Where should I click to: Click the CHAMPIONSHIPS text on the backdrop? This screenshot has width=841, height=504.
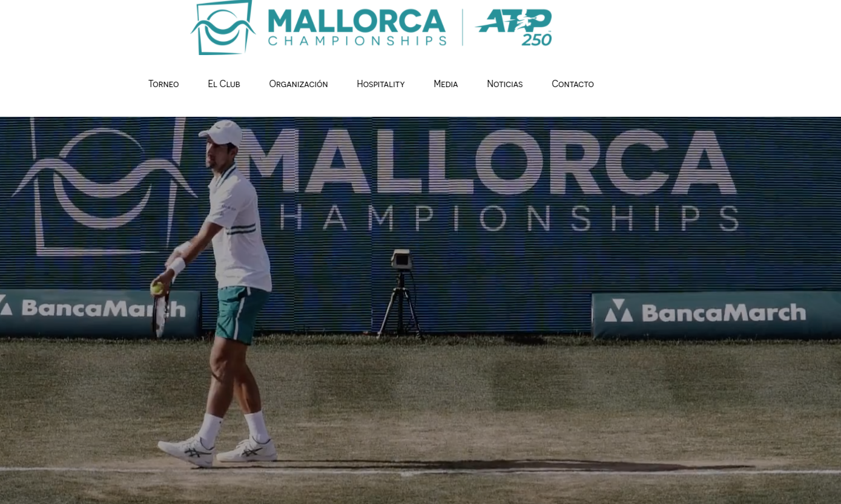click(x=509, y=218)
